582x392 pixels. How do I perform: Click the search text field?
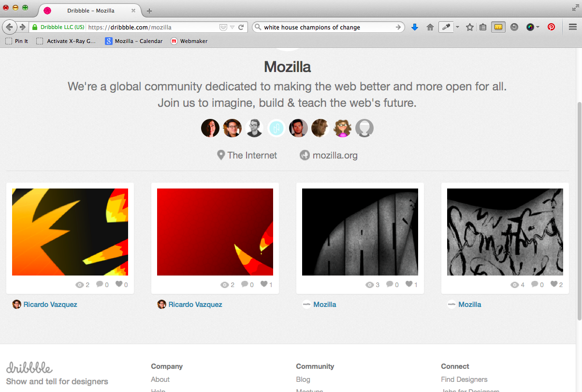pyautogui.click(x=328, y=28)
